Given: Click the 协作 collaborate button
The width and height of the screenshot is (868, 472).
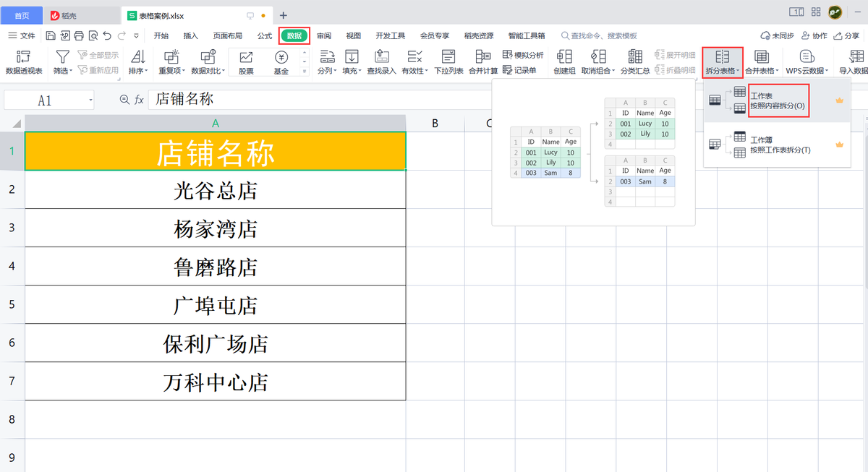Looking at the screenshot, I should coord(814,35).
